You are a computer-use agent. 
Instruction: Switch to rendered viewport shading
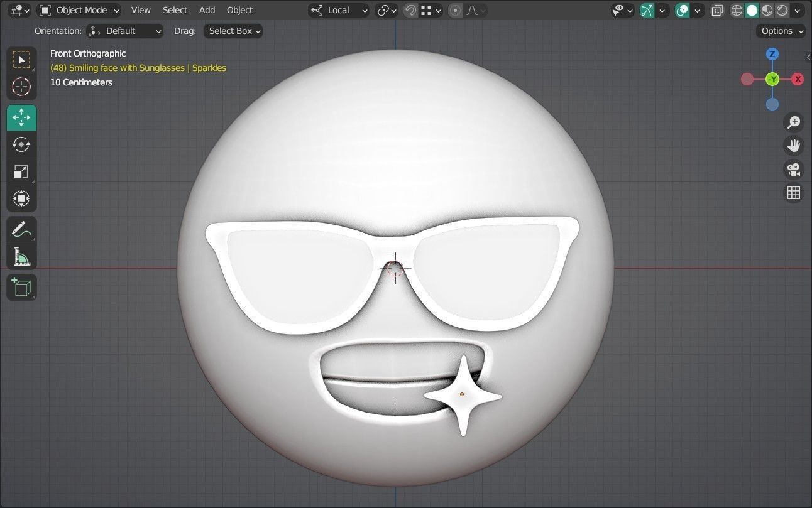pos(782,10)
